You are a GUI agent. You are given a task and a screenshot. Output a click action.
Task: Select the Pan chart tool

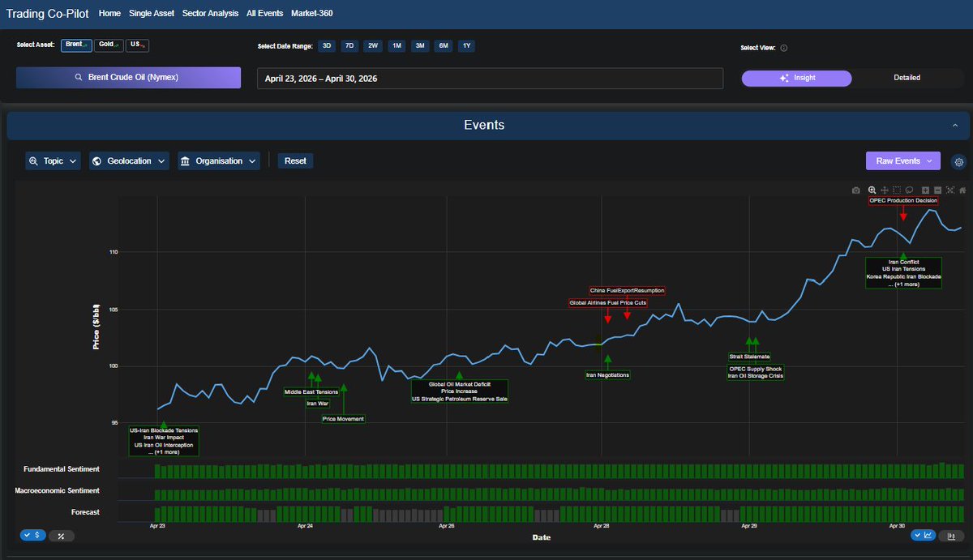click(x=885, y=190)
